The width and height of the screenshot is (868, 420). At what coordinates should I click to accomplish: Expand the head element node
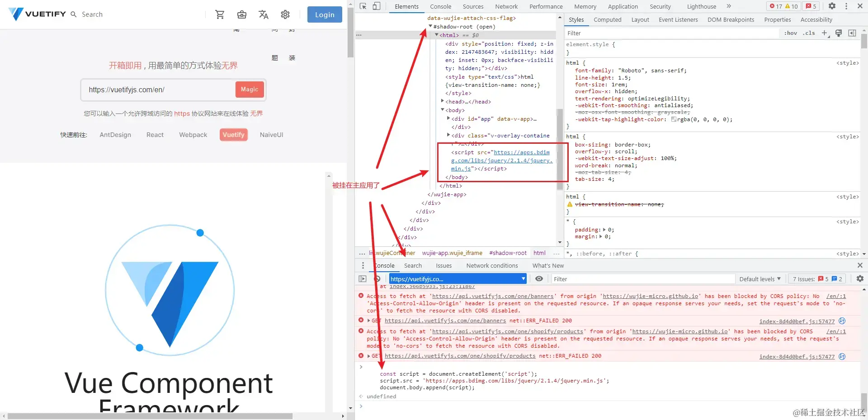[443, 101]
